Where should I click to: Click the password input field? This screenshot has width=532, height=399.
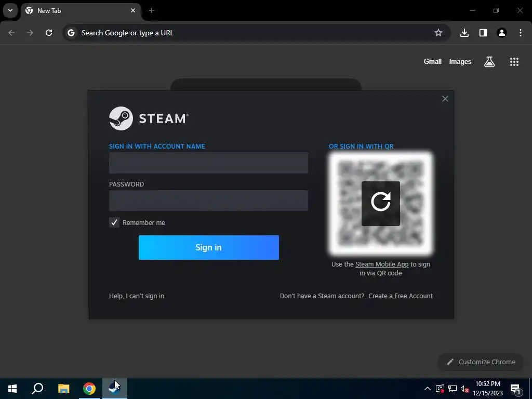pos(208,201)
